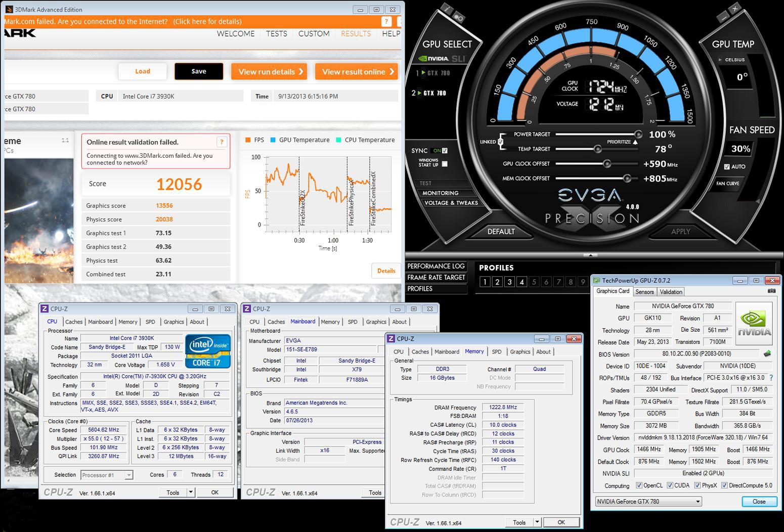Click the GPU-Z BIOS save chip icon
The height and width of the screenshot is (532, 784).
pos(767,353)
